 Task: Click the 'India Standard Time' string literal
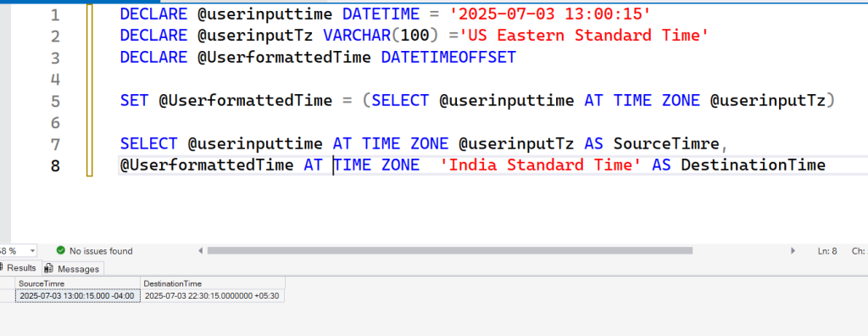click(542, 165)
